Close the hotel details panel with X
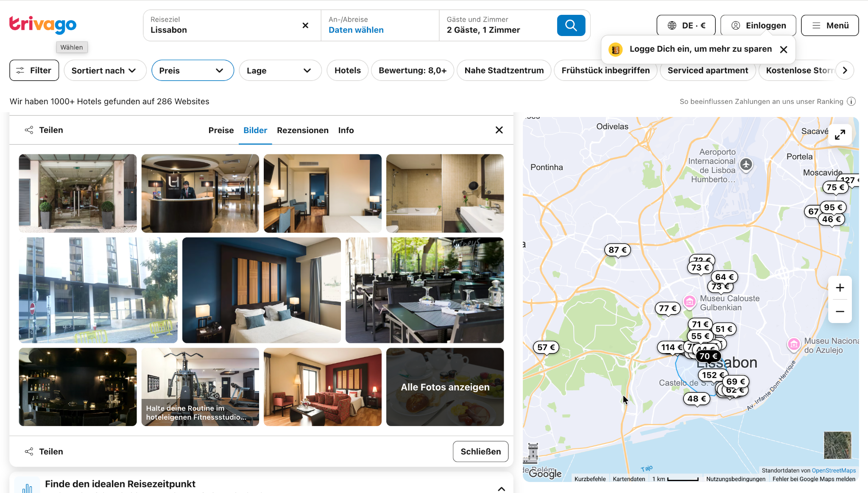The height and width of the screenshot is (493, 868). (x=499, y=130)
